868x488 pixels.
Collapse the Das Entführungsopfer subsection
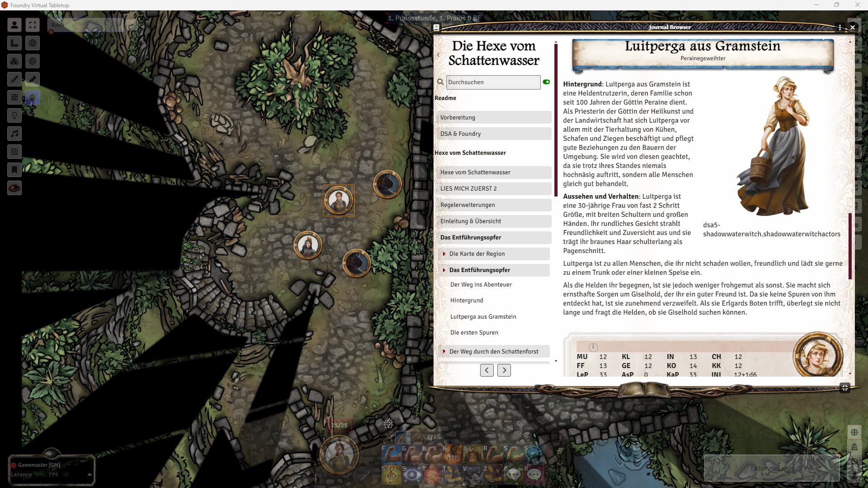pyautogui.click(x=444, y=270)
